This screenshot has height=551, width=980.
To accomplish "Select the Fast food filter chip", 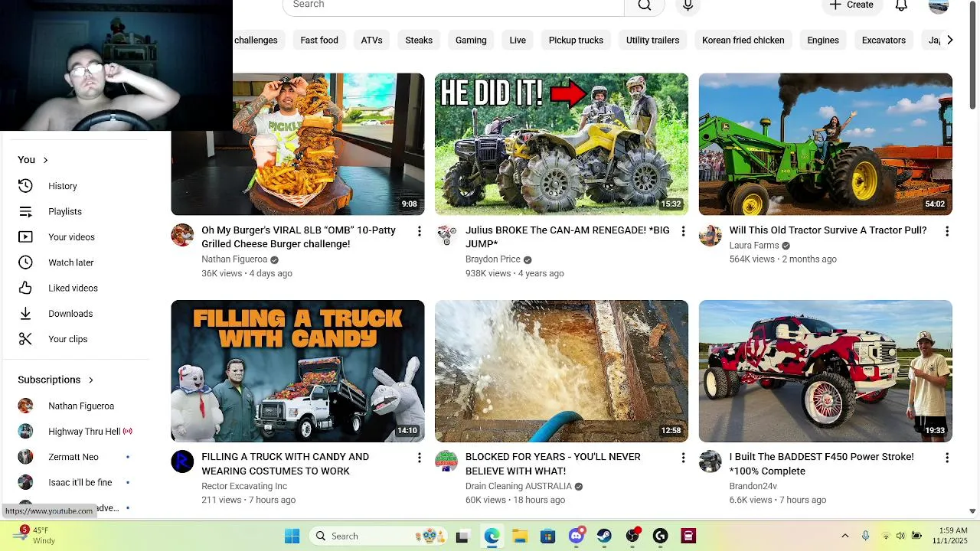I will pyautogui.click(x=319, y=40).
